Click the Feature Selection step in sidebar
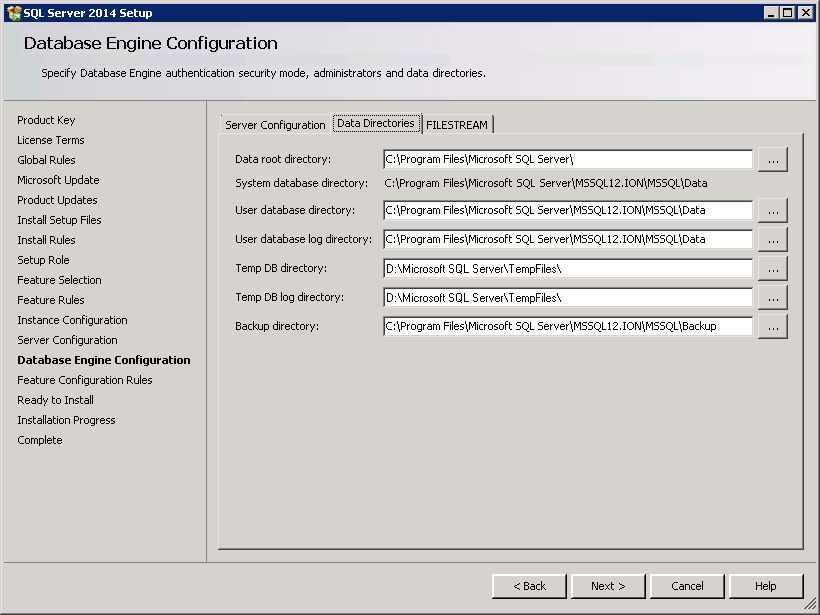Screen dimensions: 820x615 59,280
